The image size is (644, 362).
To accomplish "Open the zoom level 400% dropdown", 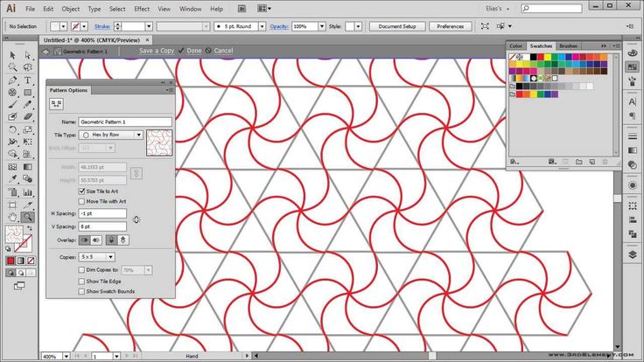I will [x=66, y=356].
